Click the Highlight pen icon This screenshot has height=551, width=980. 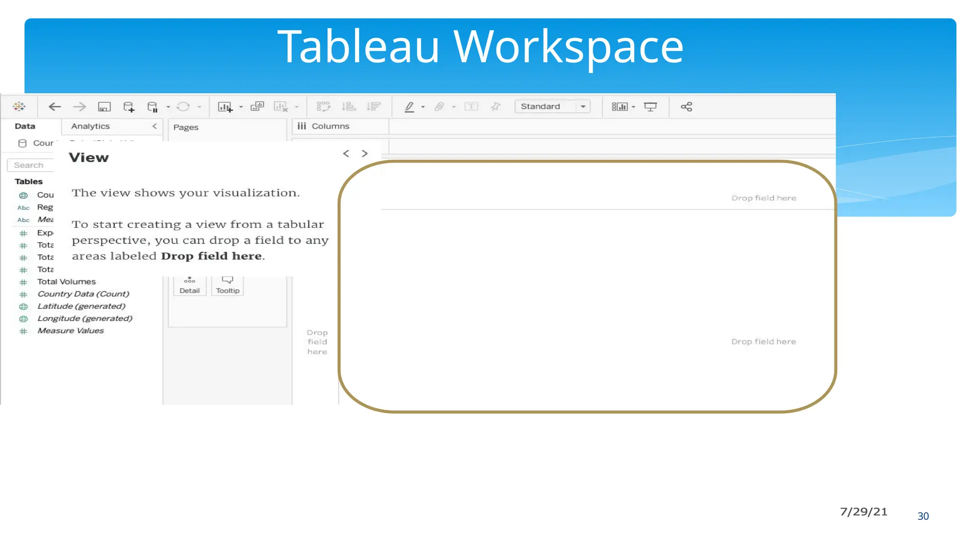(x=409, y=107)
